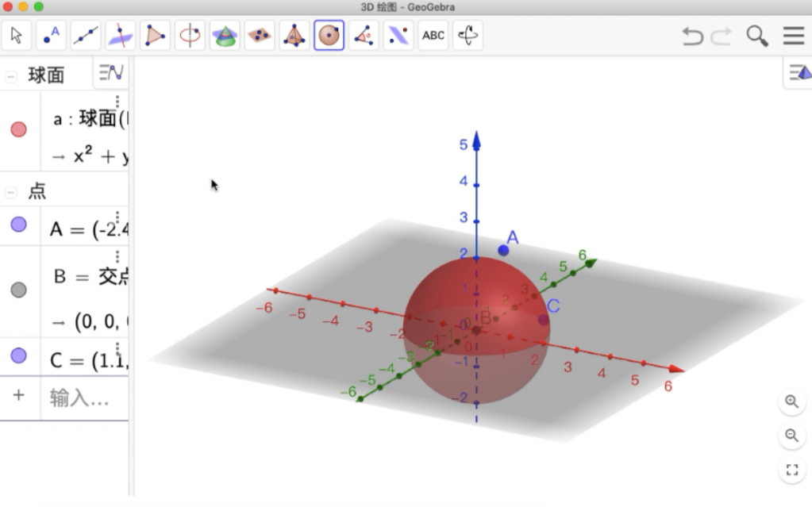Open the algebra view style bar

click(111, 72)
